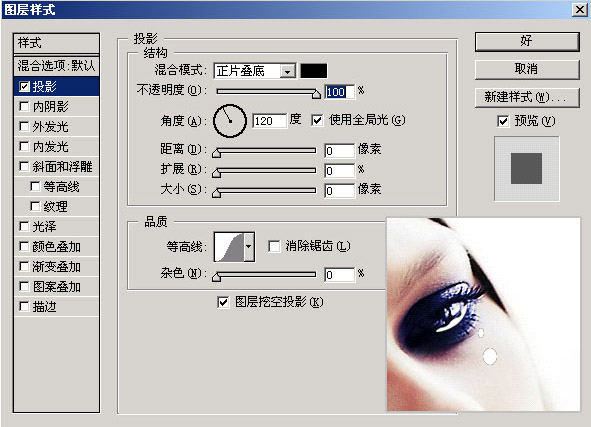This screenshot has width=591, height=427.
Task: Toggle the 预览 checkbox
Action: [503, 121]
